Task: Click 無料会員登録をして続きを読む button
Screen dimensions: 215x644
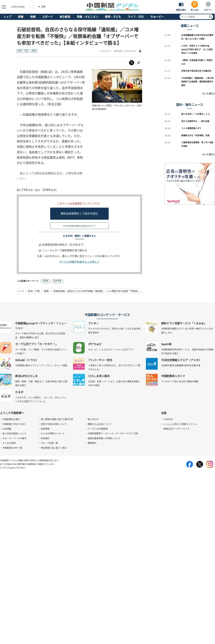Action: (79, 214)
